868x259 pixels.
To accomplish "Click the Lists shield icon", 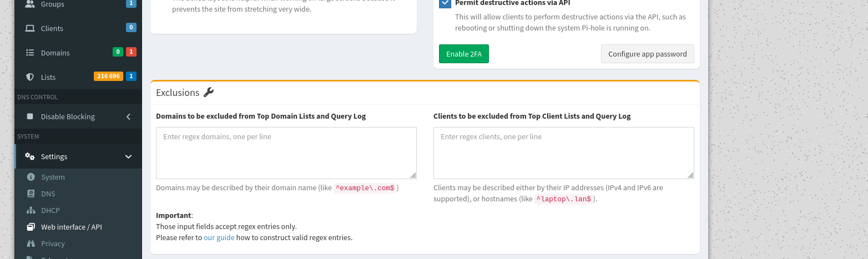I will (x=30, y=77).
